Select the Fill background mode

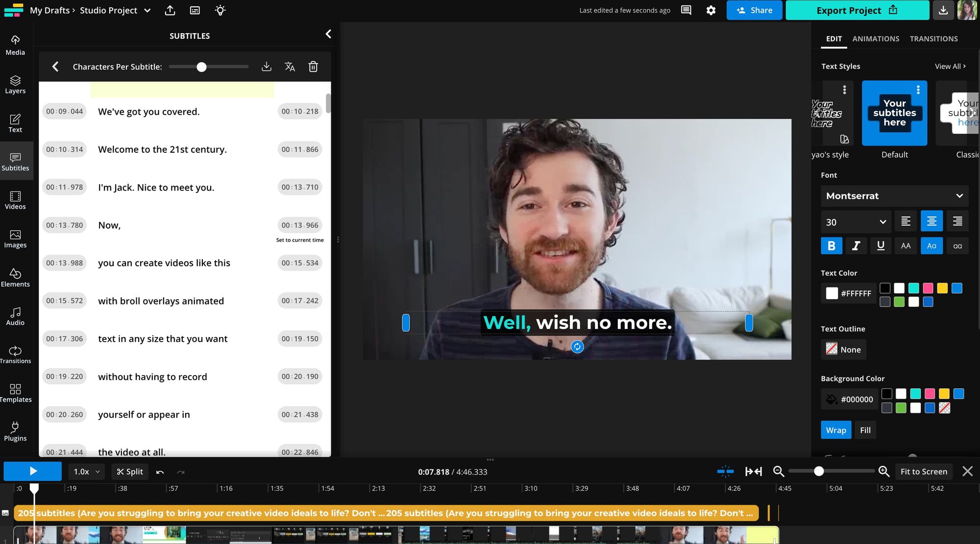pos(865,430)
